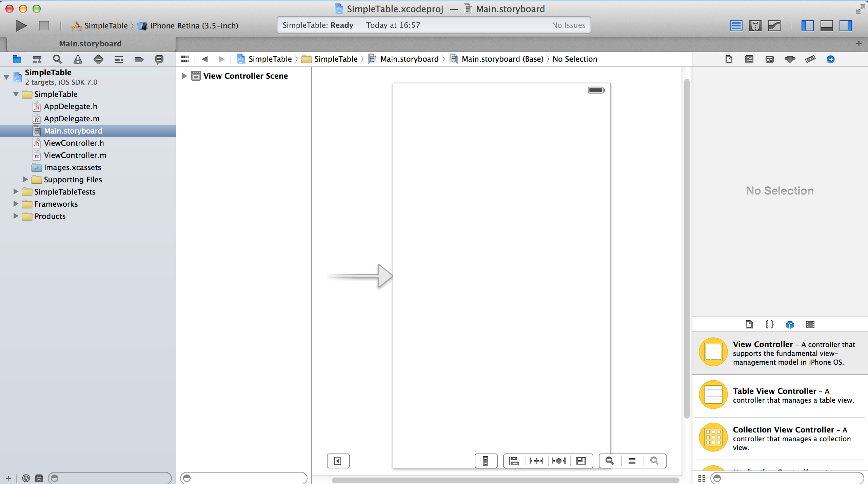Show the Connections inspector arrow icon
The width and height of the screenshot is (868, 484).
(830, 59)
